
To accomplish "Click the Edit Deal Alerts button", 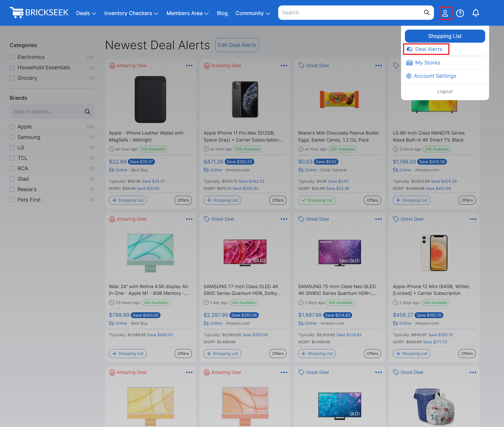I will [237, 45].
